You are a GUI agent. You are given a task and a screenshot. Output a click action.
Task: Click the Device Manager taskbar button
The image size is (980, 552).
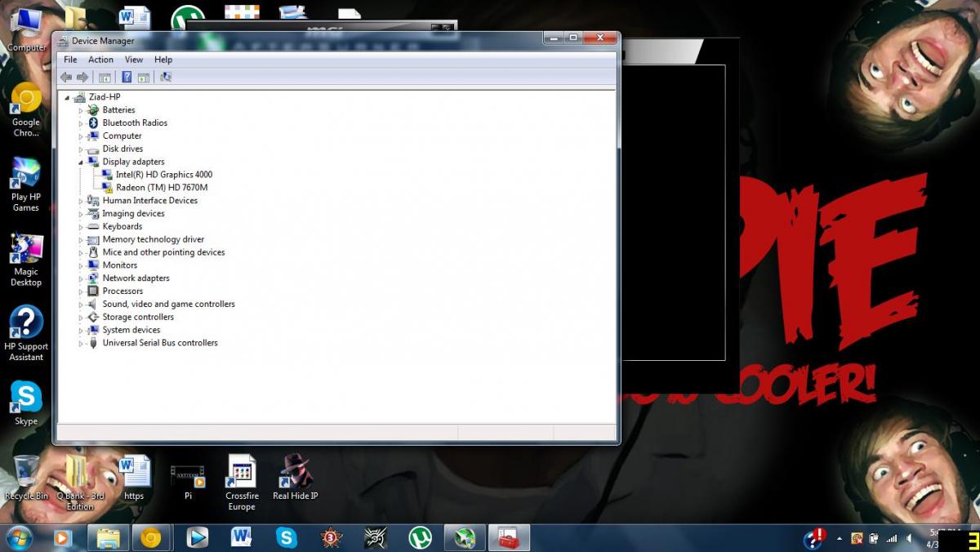(510, 538)
